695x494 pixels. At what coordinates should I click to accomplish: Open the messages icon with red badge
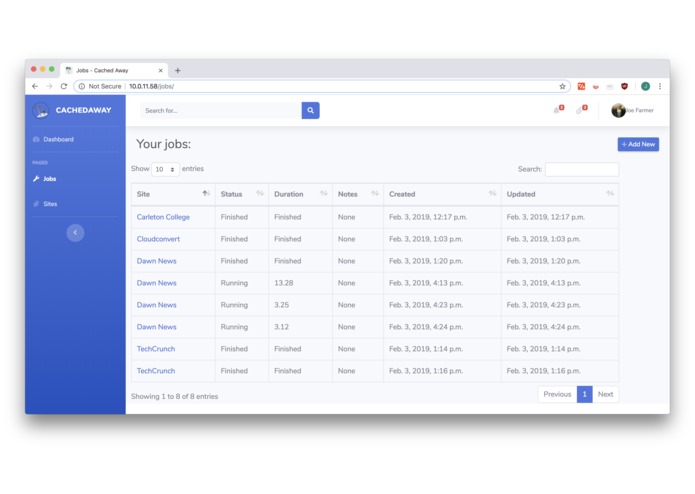click(581, 109)
